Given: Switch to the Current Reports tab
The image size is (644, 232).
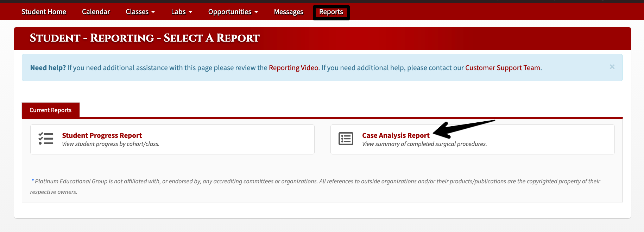Looking at the screenshot, I should (x=51, y=110).
